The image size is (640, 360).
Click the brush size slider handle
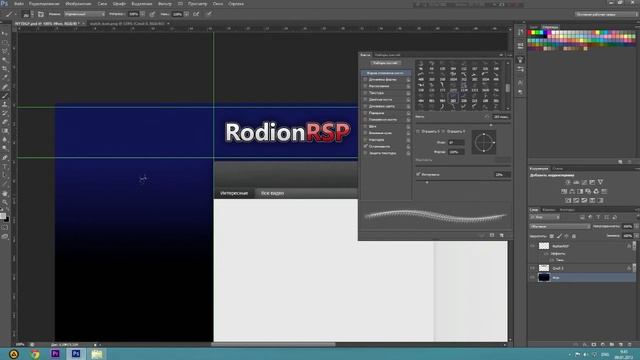click(x=491, y=125)
